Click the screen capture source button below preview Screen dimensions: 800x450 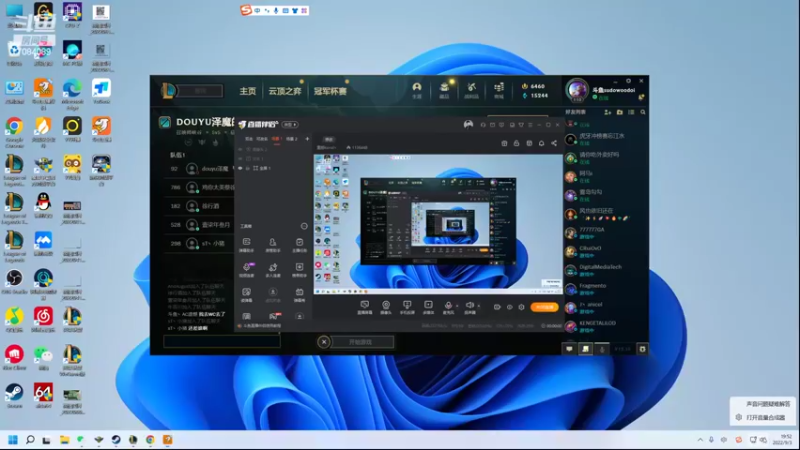click(x=364, y=307)
